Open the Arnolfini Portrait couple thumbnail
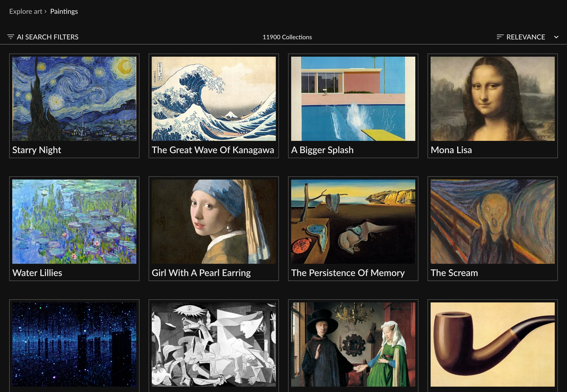 [353, 344]
